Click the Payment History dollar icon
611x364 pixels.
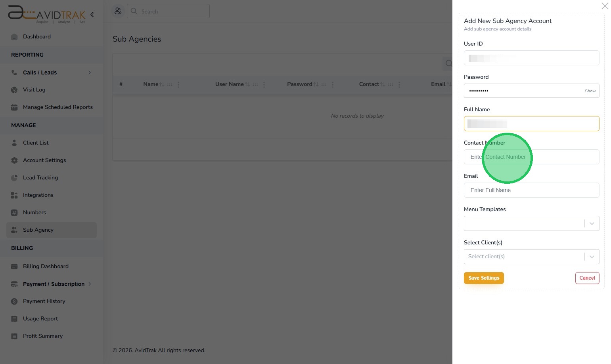pyautogui.click(x=14, y=301)
